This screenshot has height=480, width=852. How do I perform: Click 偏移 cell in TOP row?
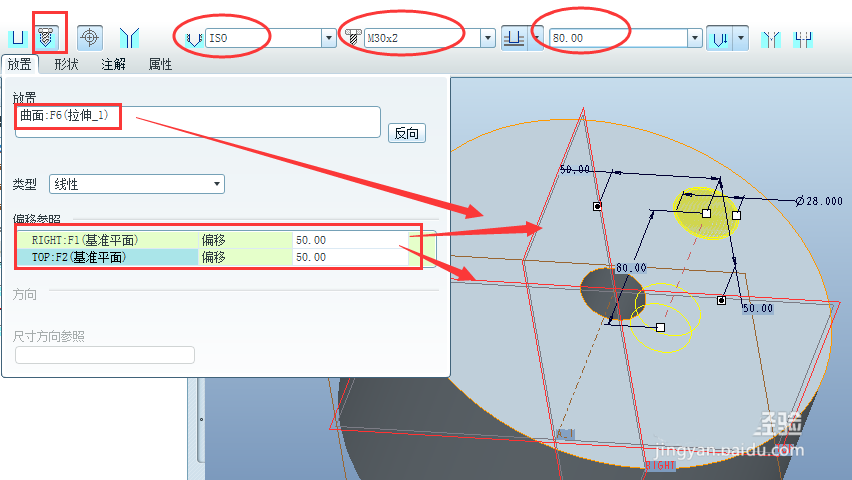tap(246, 257)
